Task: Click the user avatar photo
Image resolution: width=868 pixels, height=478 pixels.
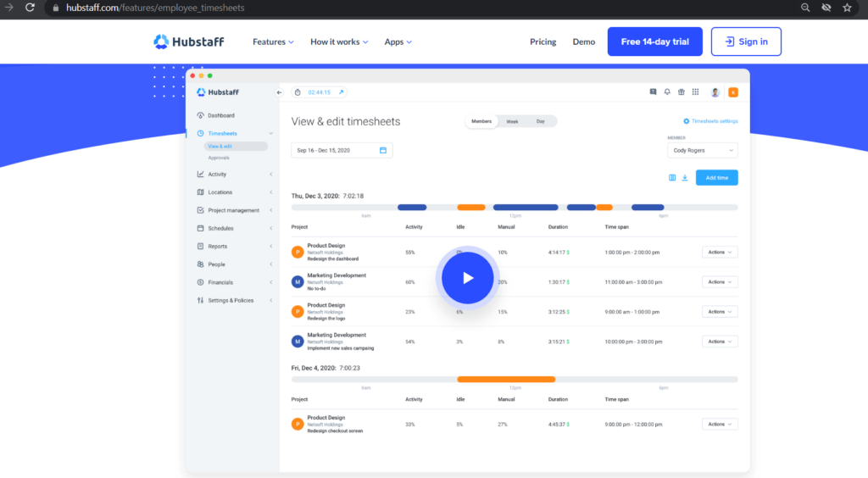Action: (x=715, y=92)
